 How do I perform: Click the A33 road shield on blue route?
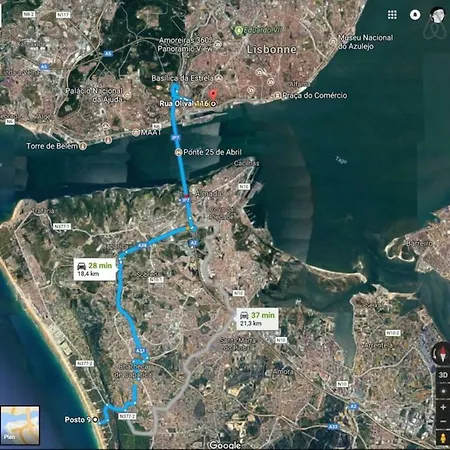click(x=140, y=351)
